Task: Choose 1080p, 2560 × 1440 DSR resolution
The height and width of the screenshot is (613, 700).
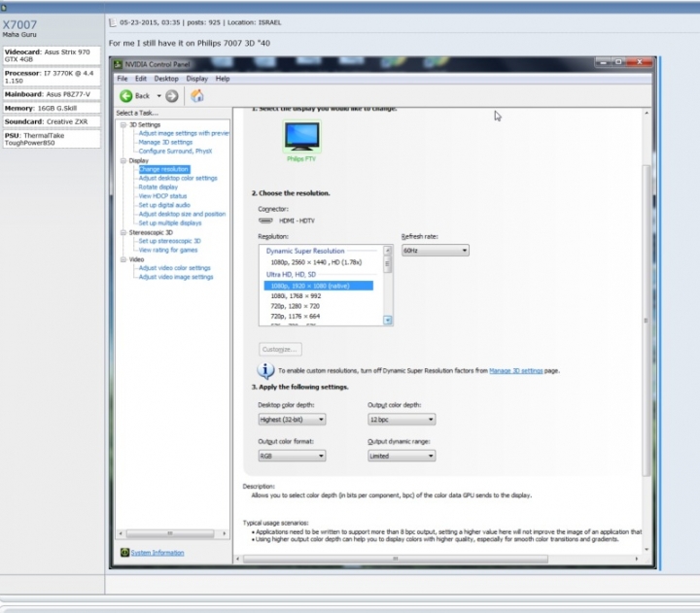Action: pyautogui.click(x=316, y=262)
